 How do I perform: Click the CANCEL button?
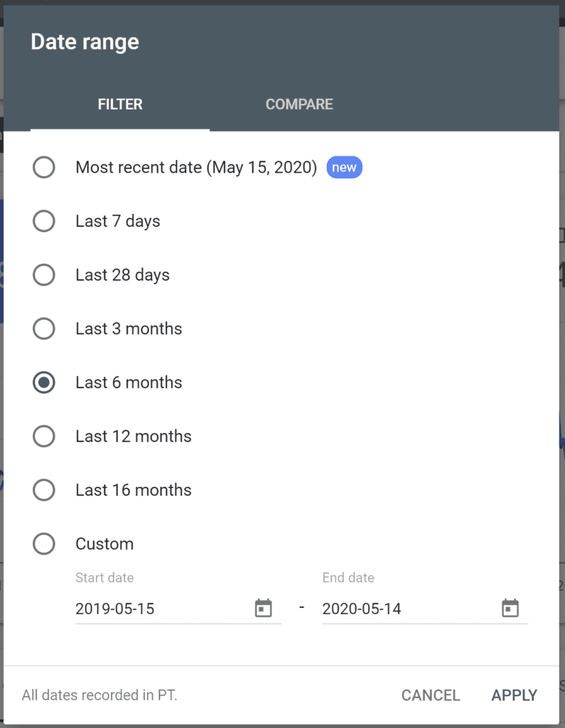click(x=431, y=695)
